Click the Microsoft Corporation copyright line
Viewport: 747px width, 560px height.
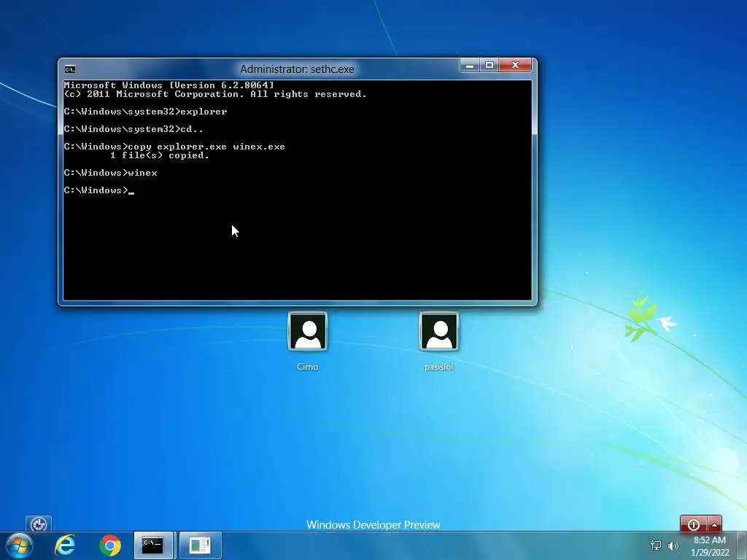click(x=215, y=94)
